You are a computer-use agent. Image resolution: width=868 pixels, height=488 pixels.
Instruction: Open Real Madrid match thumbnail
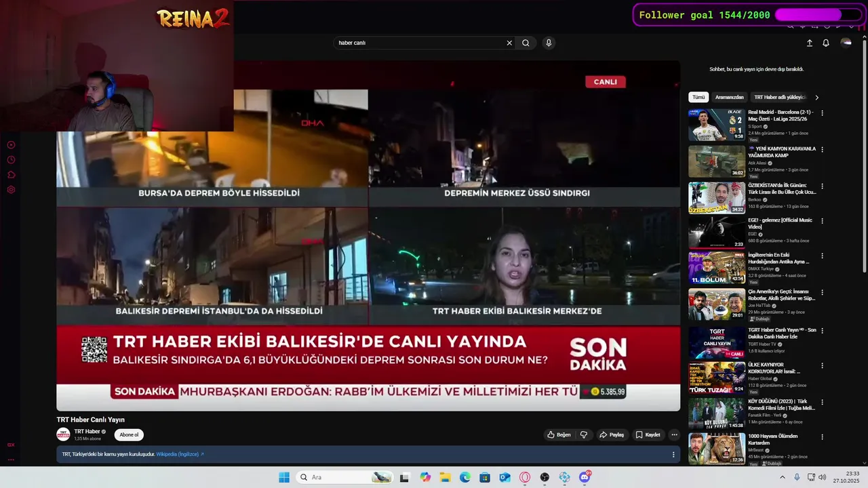(x=717, y=125)
